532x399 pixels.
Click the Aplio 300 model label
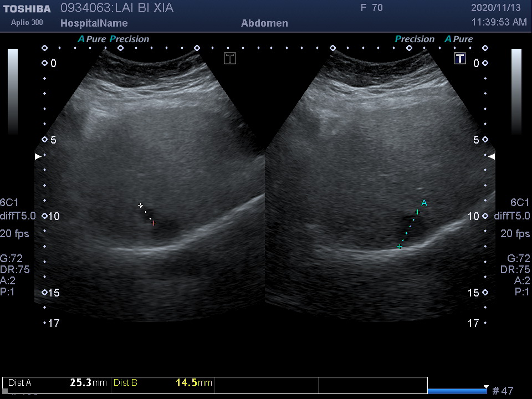coord(27,22)
